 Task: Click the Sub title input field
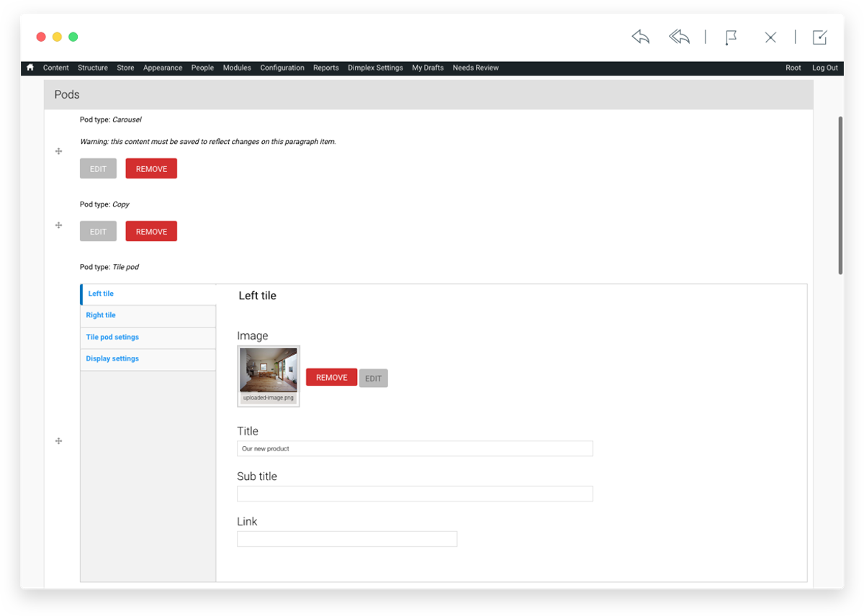pyautogui.click(x=415, y=494)
